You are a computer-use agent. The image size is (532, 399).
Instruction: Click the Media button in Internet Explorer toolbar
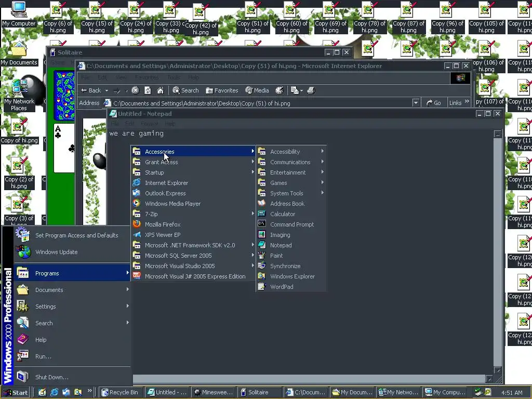(257, 90)
